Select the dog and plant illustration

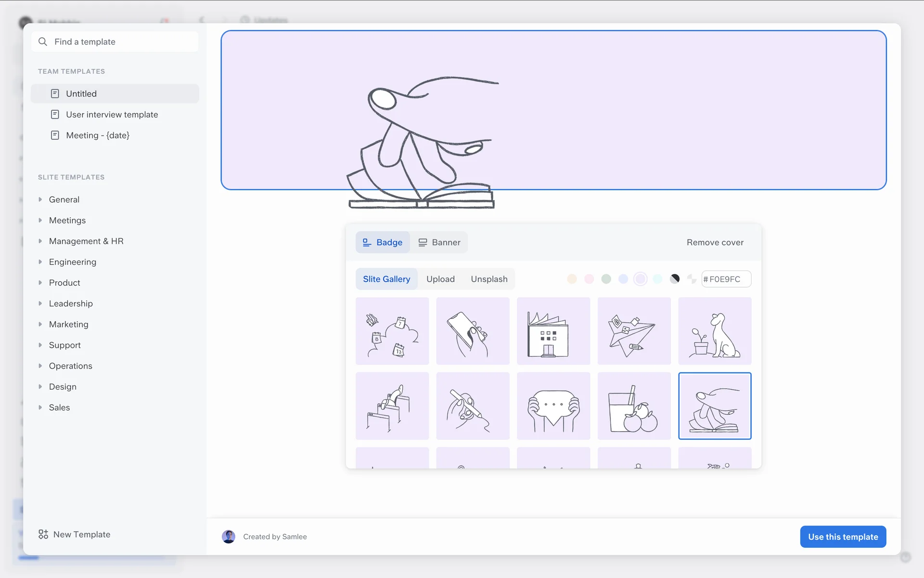714,331
